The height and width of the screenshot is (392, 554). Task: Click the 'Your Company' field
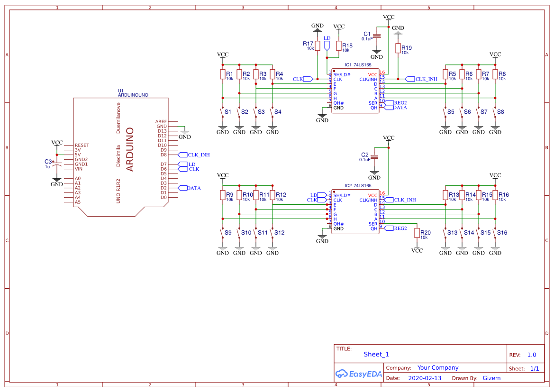pos(438,368)
